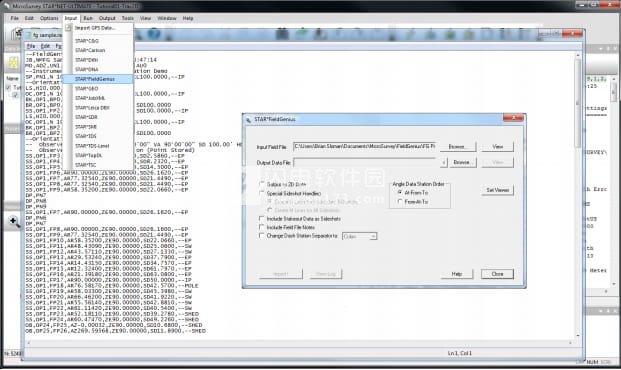Select STAR*TSC converter entry
The height and width of the screenshot is (370, 621).
[x=98, y=165]
